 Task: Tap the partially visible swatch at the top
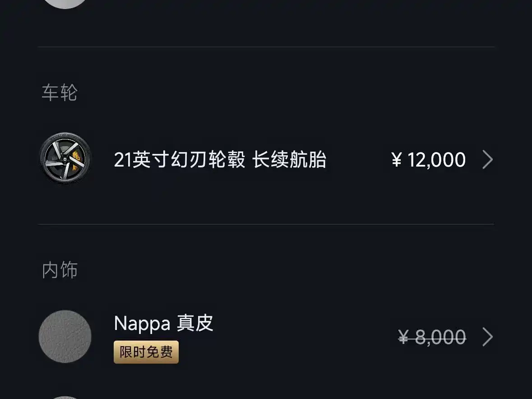[65, 3]
